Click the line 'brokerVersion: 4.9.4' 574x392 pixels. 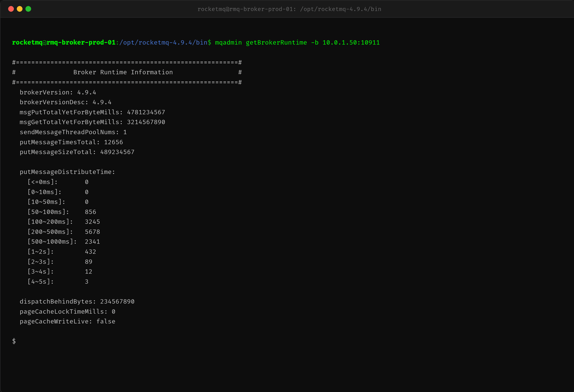58,92
